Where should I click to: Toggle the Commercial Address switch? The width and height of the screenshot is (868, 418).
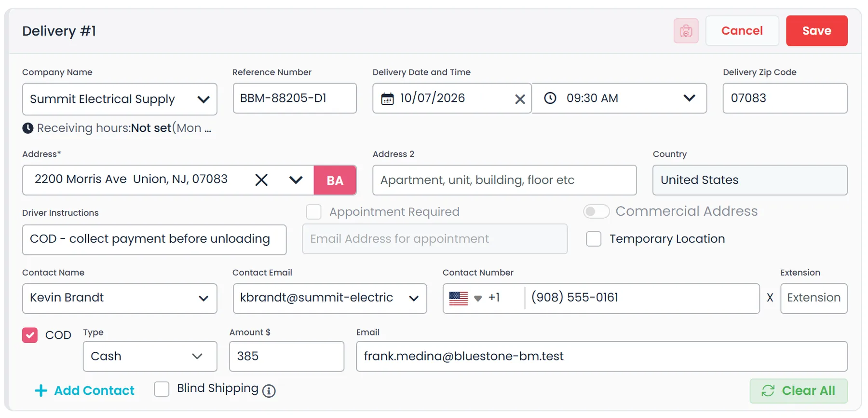coord(597,211)
